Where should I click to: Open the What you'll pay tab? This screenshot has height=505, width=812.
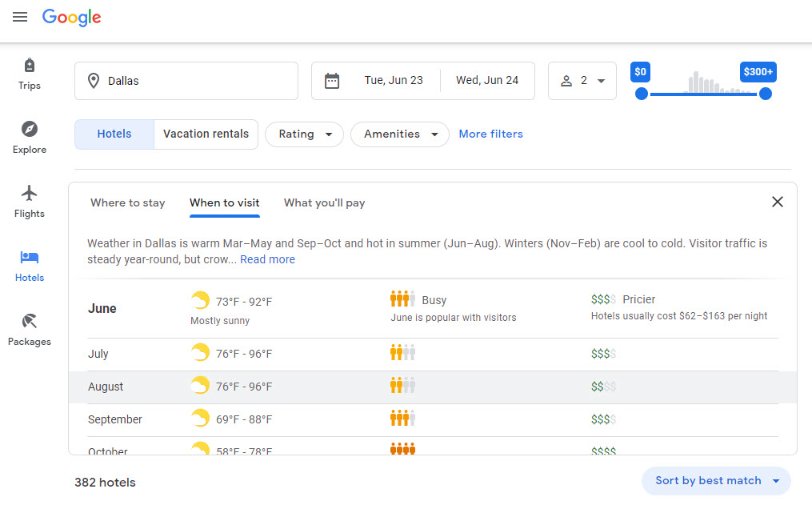324,202
